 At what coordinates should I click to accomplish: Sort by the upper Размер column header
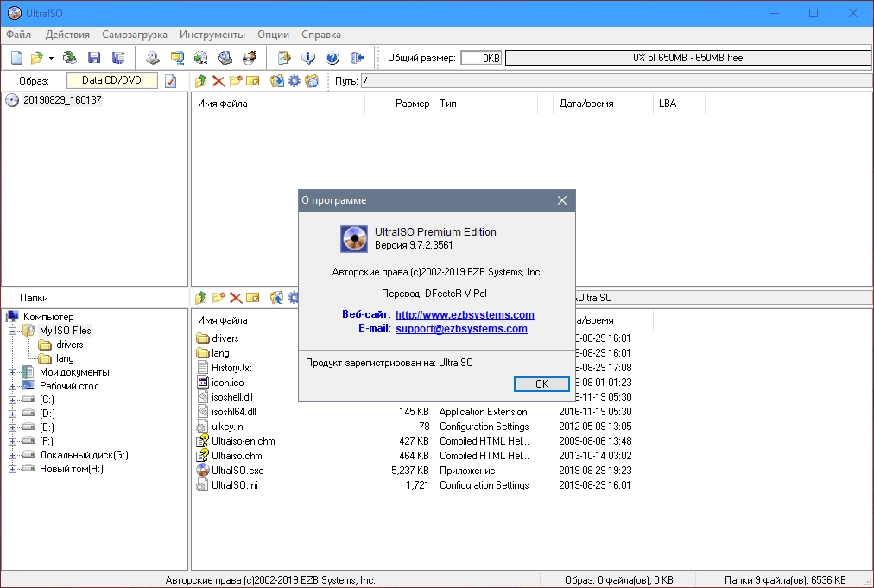(400, 104)
